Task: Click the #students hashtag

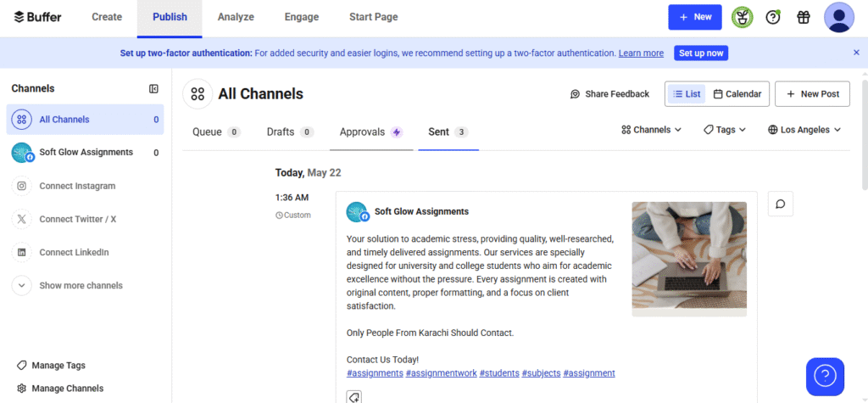Action: coord(499,373)
